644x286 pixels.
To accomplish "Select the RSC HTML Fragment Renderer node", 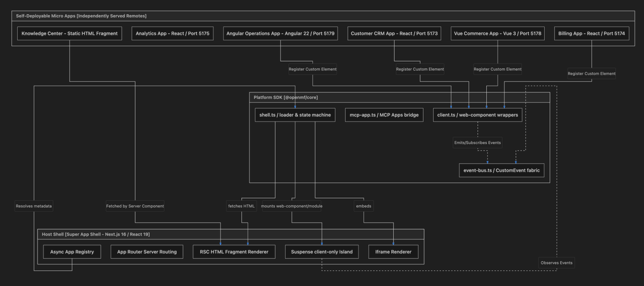I will [x=234, y=252].
